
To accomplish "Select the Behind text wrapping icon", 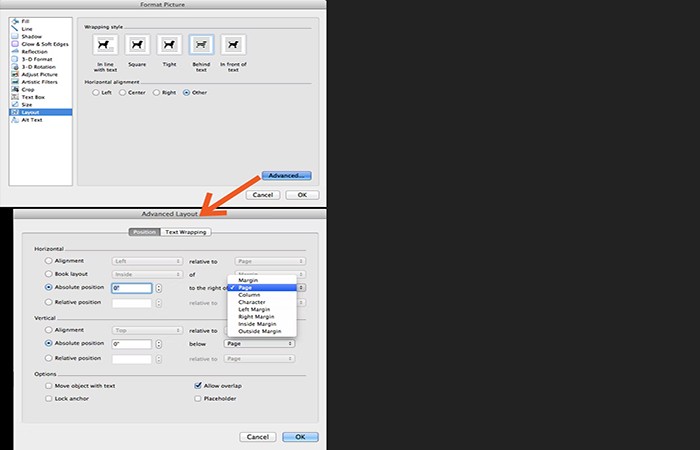I will point(201,45).
